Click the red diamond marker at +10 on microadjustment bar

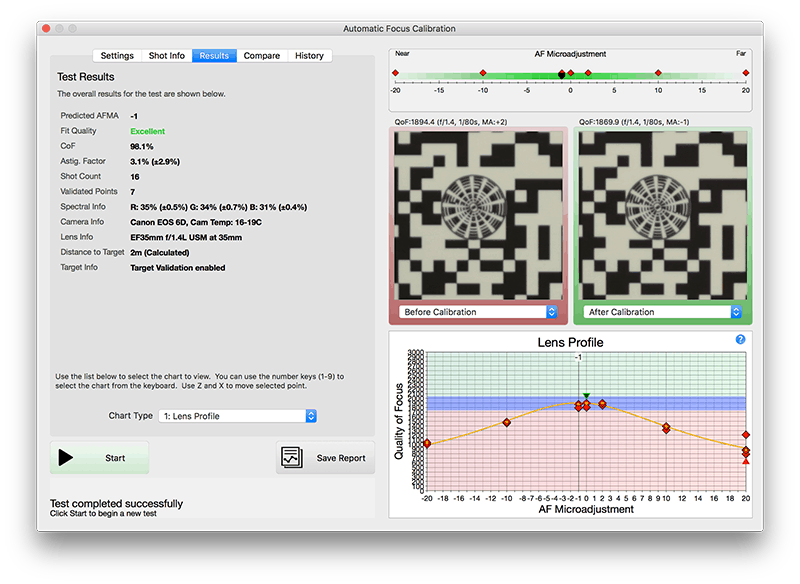coord(658,73)
